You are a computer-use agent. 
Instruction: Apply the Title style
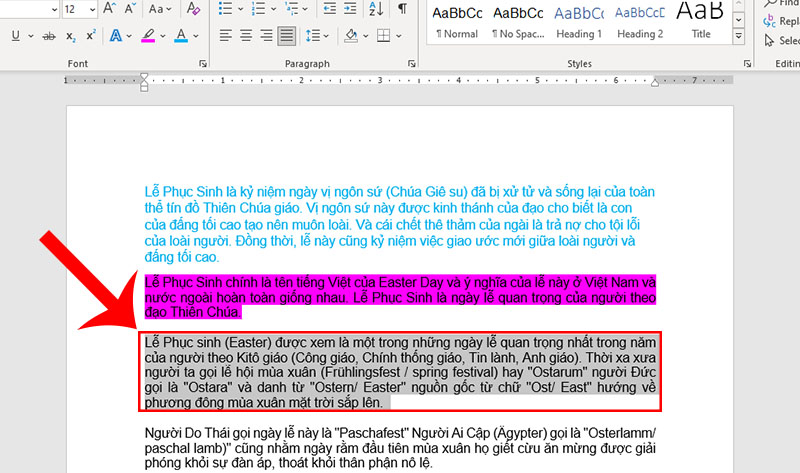[701, 20]
